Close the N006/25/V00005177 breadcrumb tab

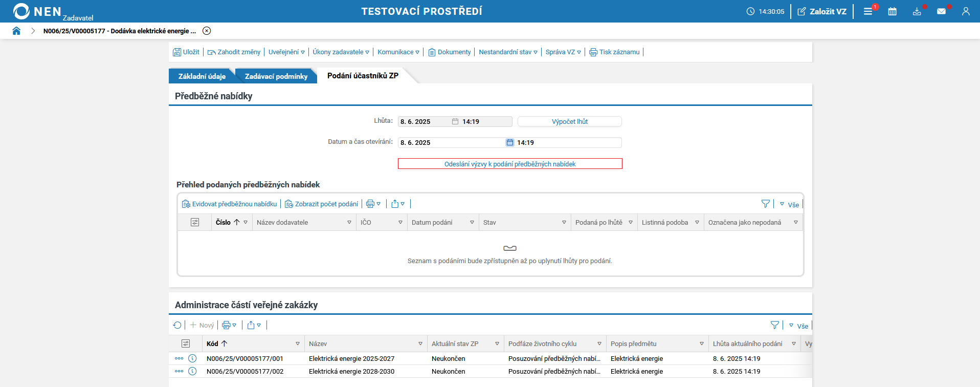(207, 31)
